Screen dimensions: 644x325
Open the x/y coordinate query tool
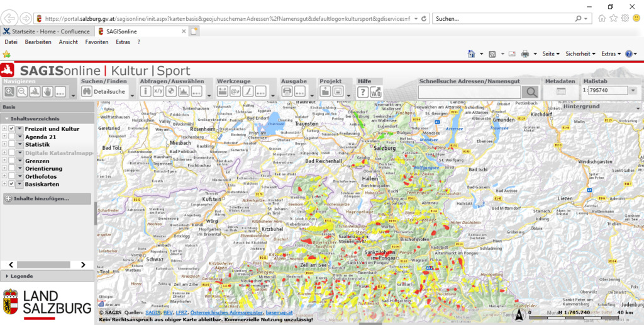pyautogui.click(x=158, y=92)
